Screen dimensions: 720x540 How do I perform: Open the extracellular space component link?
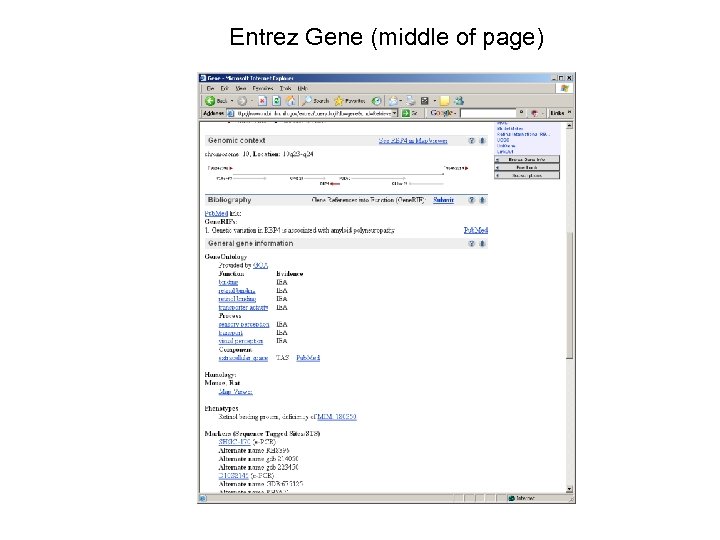(243, 358)
